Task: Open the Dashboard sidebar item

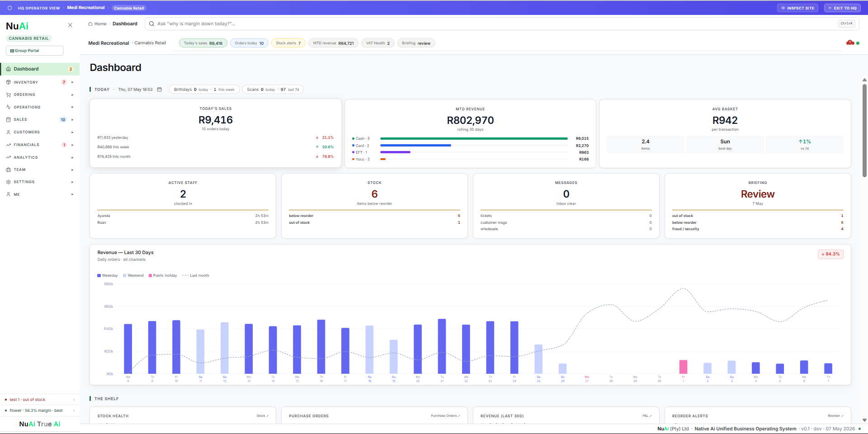Action: [40, 69]
